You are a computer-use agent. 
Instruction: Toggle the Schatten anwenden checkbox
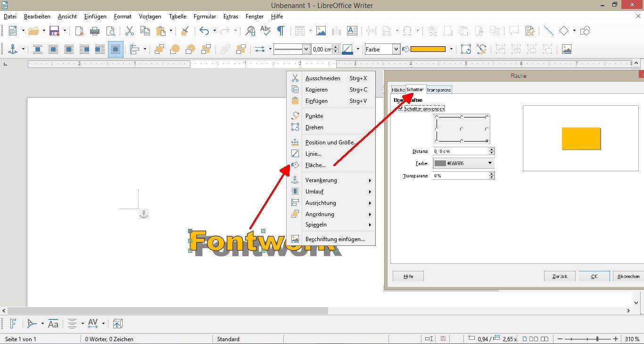click(401, 109)
